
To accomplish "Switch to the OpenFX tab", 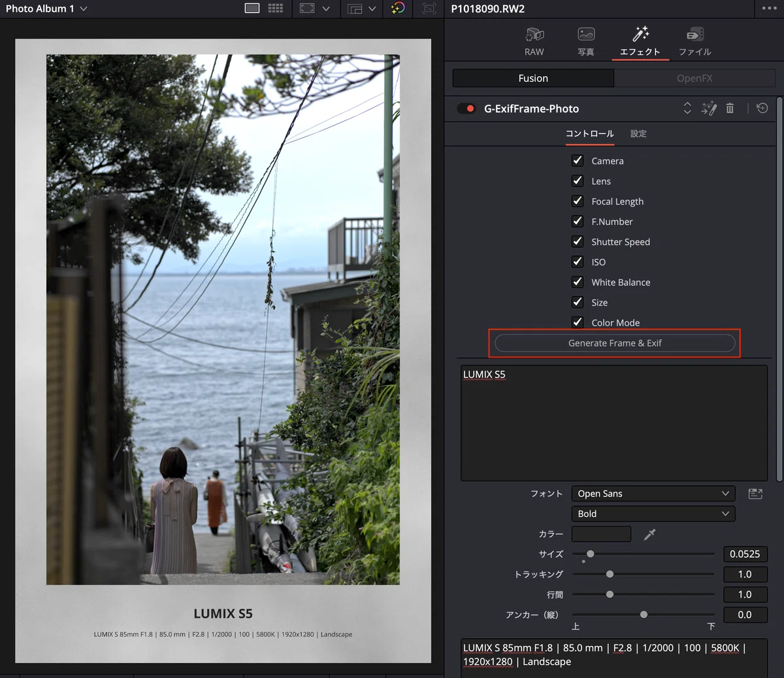I will point(694,78).
